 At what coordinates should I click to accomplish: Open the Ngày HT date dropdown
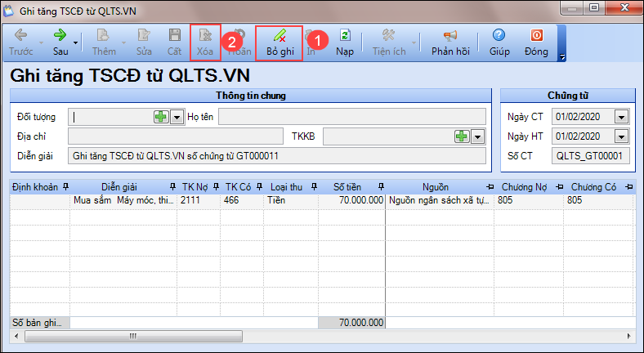tap(621, 136)
